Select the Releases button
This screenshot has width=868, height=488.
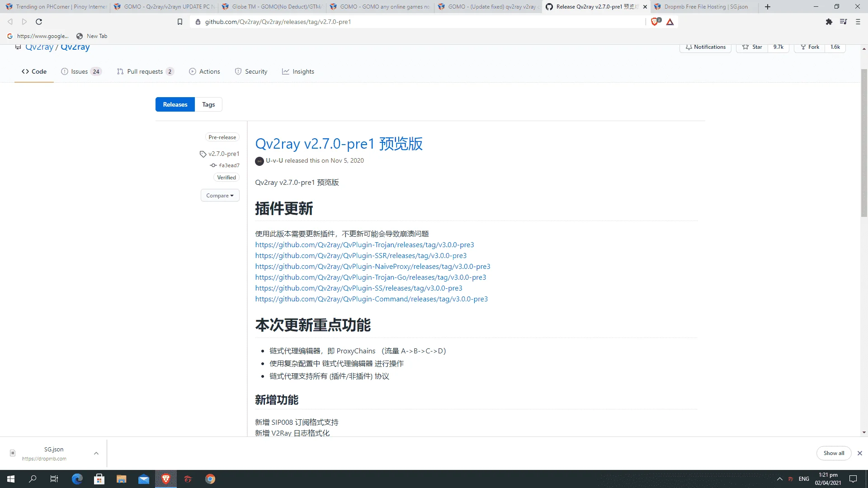[175, 104]
